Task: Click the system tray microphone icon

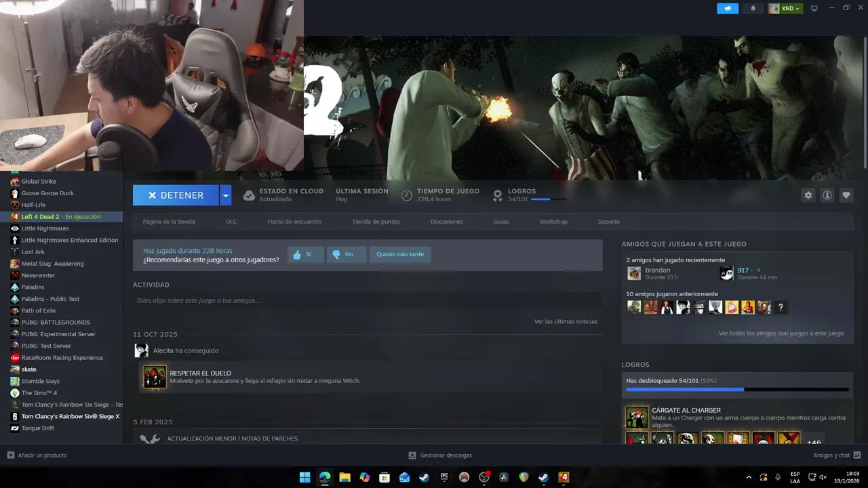Action: (x=778, y=477)
